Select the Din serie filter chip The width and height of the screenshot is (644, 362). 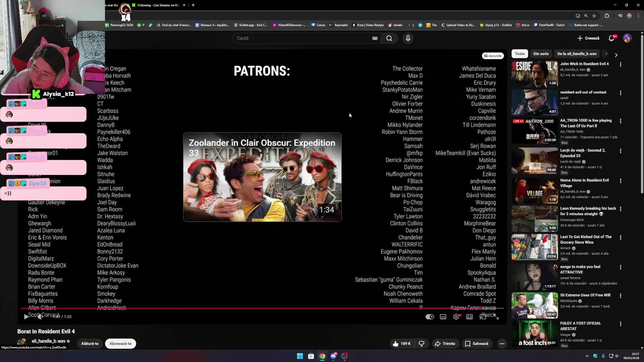point(541,54)
